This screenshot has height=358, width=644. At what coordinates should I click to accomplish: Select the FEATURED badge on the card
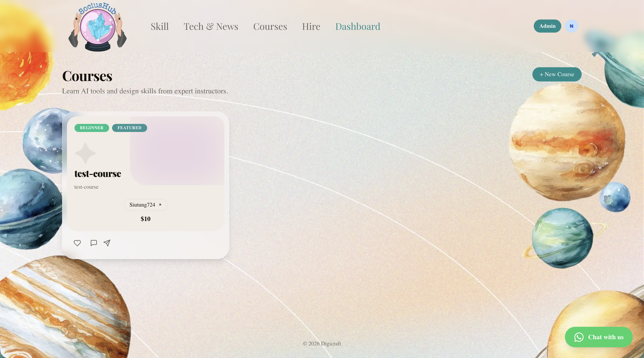tap(129, 128)
